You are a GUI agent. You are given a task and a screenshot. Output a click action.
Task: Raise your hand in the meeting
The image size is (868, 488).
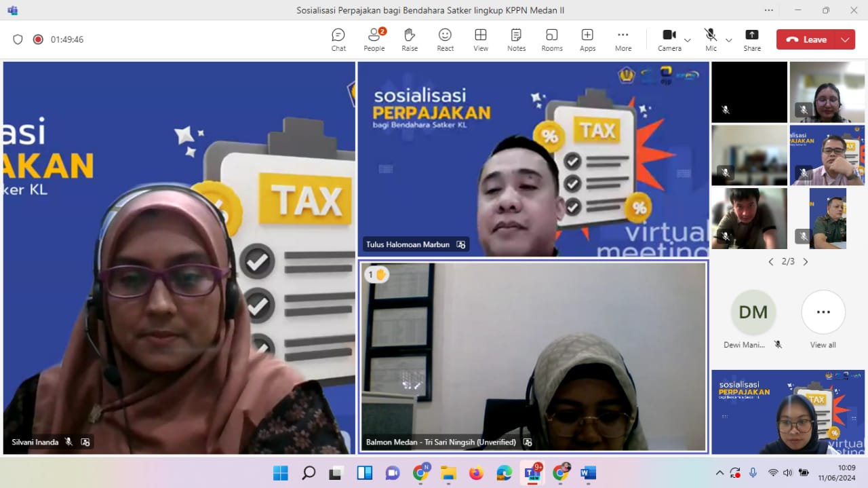pos(410,39)
